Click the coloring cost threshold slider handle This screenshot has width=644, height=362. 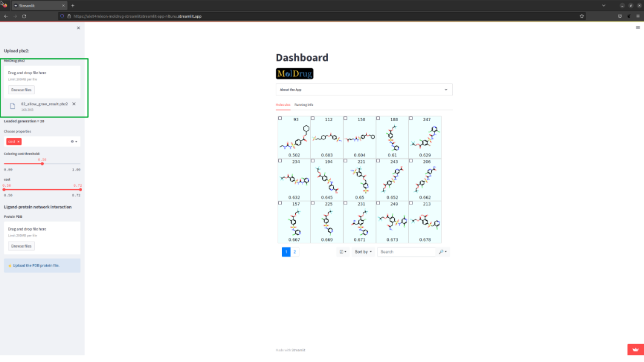click(x=42, y=164)
